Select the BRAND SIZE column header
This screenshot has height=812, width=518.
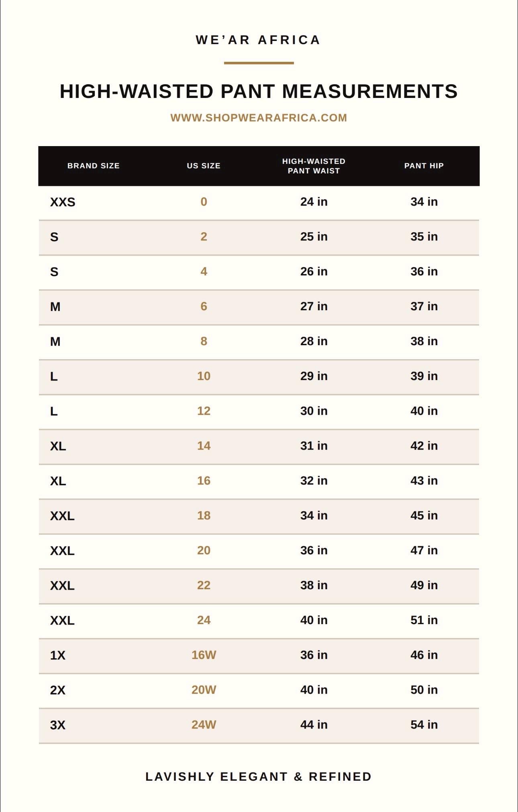[x=94, y=166]
